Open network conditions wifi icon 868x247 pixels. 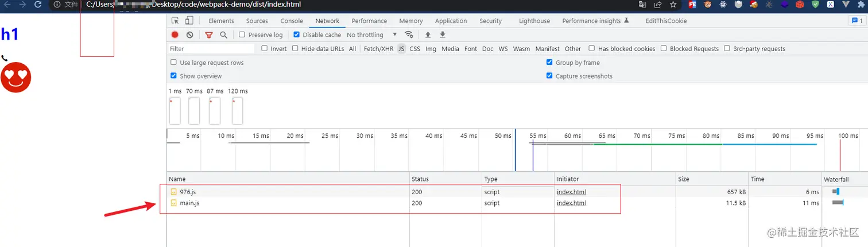tap(409, 35)
